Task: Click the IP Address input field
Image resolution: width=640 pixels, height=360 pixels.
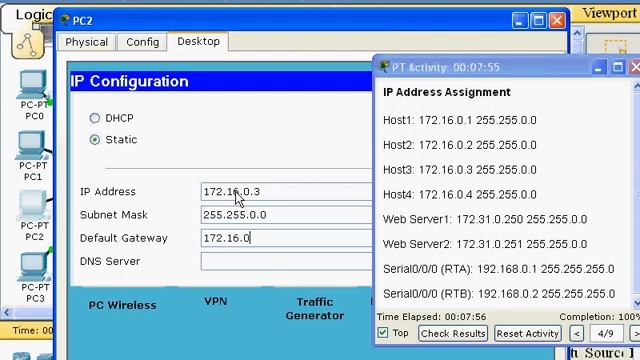Action: tap(287, 191)
